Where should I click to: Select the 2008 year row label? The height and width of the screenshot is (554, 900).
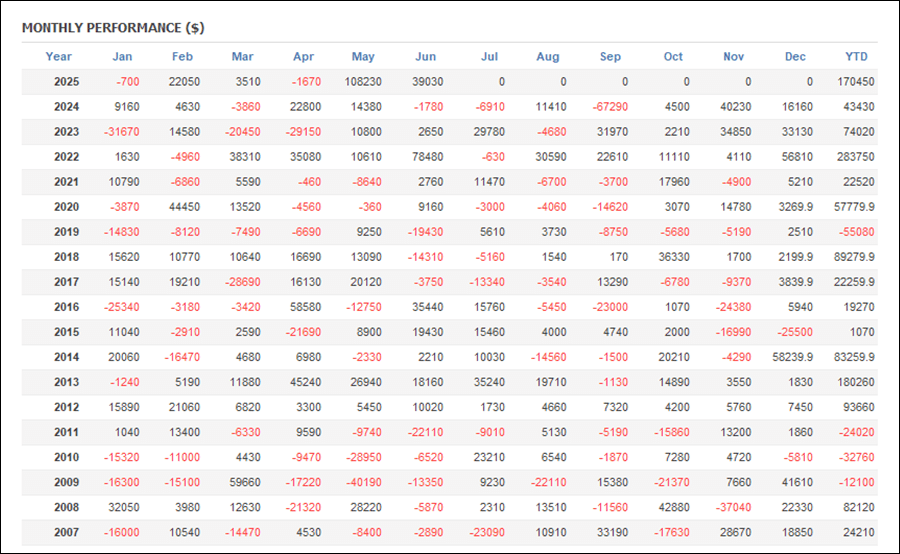67,507
